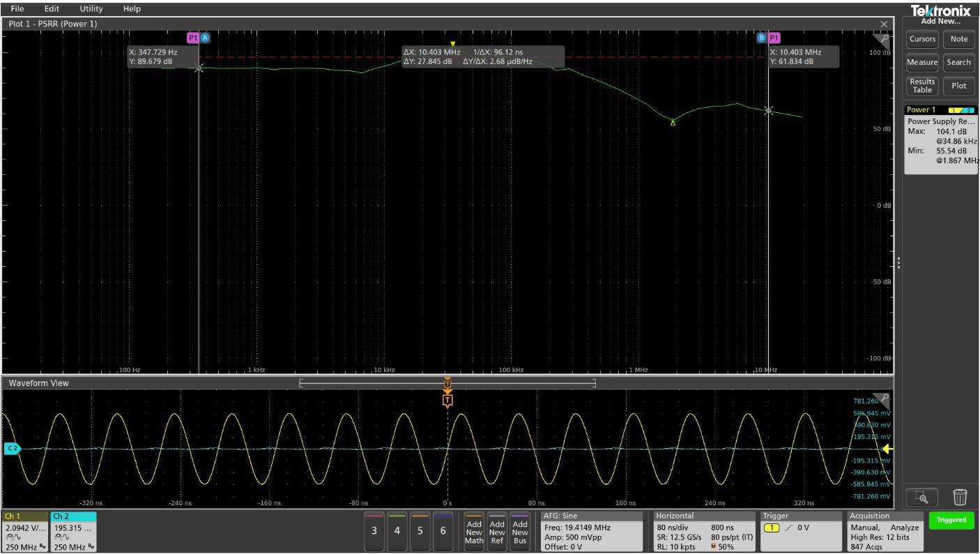Select the P1 measurement badge on the plot

point(193,38)
